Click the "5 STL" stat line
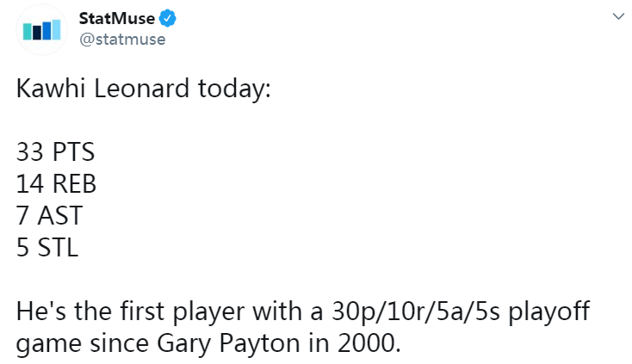The height and width of the screenshot is (364, 632). pyautogui.click(x=47, y=247)
